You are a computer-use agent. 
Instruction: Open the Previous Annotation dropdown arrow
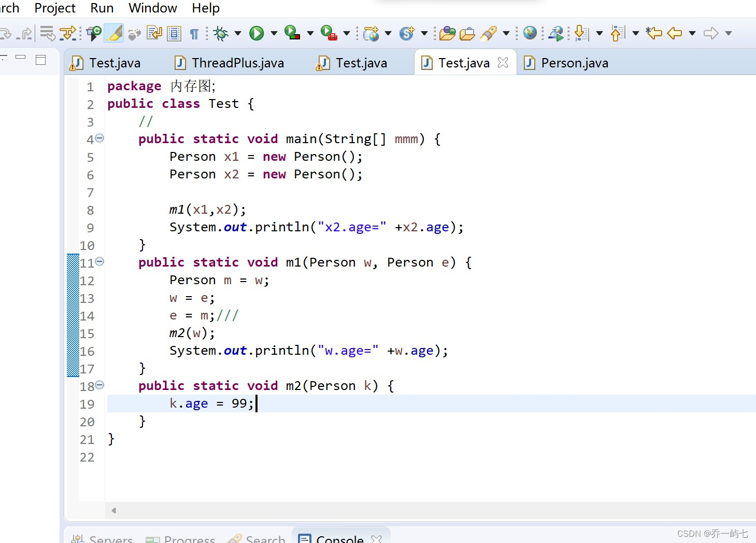tap(636, 34)
